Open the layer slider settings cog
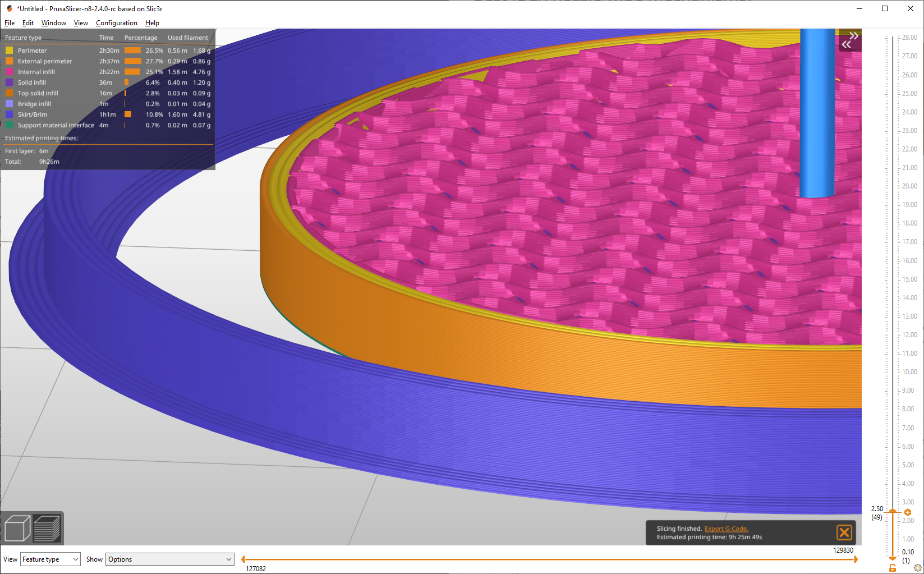The image size is (924, 574). [x=917, y=568]
